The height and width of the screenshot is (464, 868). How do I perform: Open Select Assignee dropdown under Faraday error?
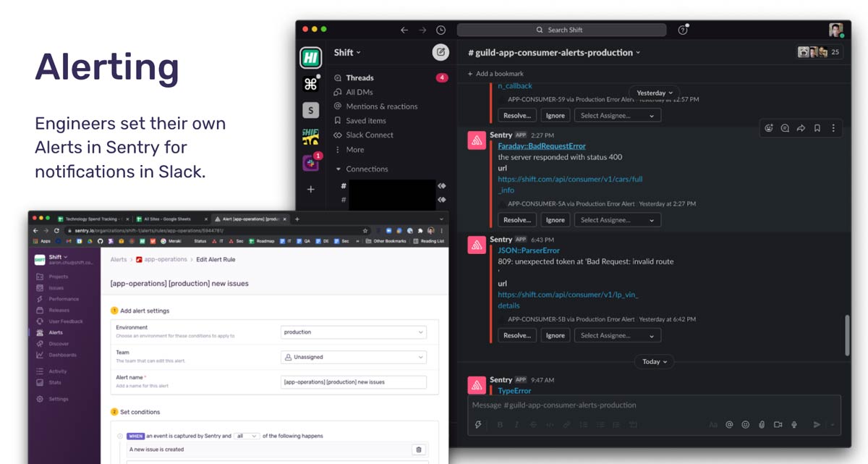tap(617, 220)
